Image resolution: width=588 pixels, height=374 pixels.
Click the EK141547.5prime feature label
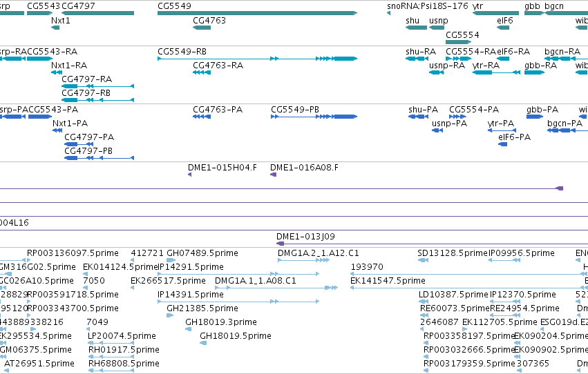[x=388, y=281]
